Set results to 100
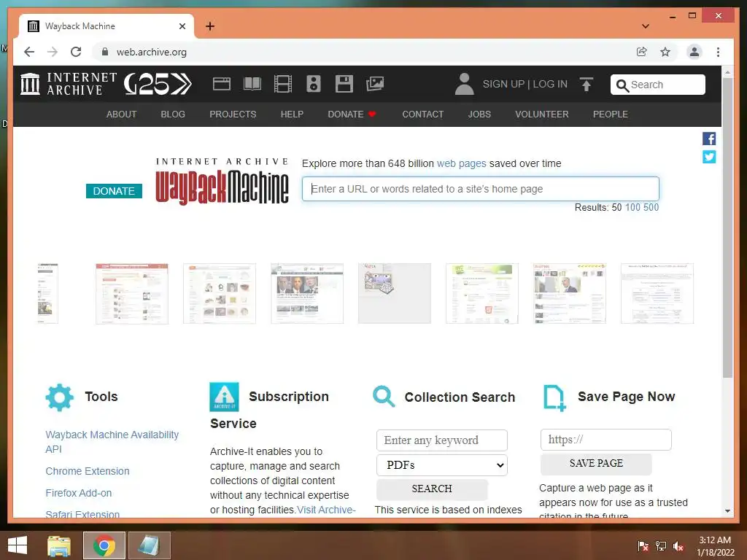747x560 pixels. tap(632, 207)
